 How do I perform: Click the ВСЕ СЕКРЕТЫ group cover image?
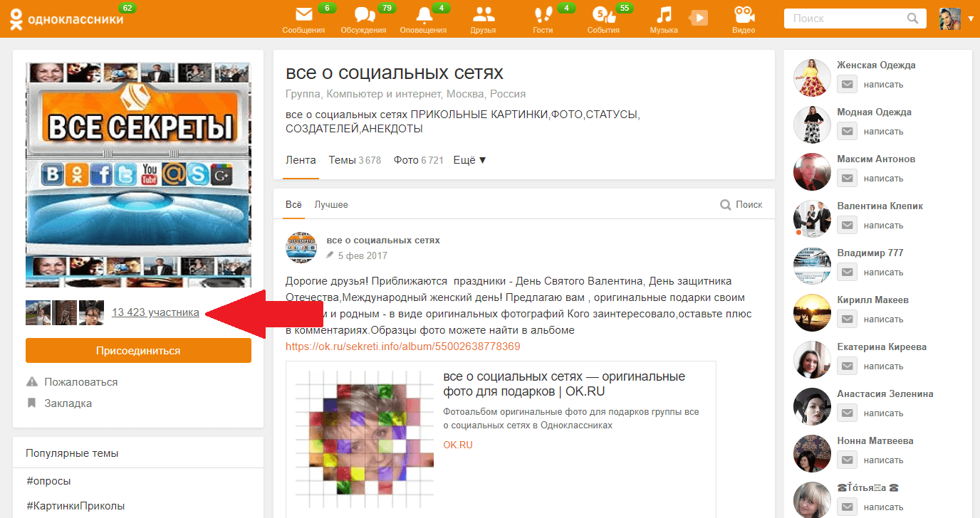tap(138, 174)
